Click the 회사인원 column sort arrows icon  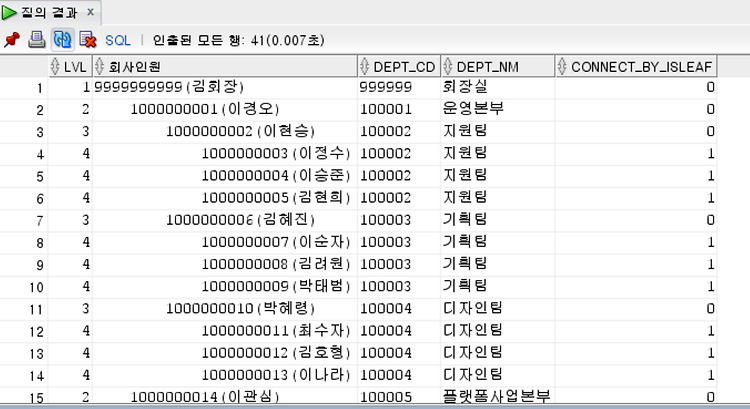[x=99, y=66]
